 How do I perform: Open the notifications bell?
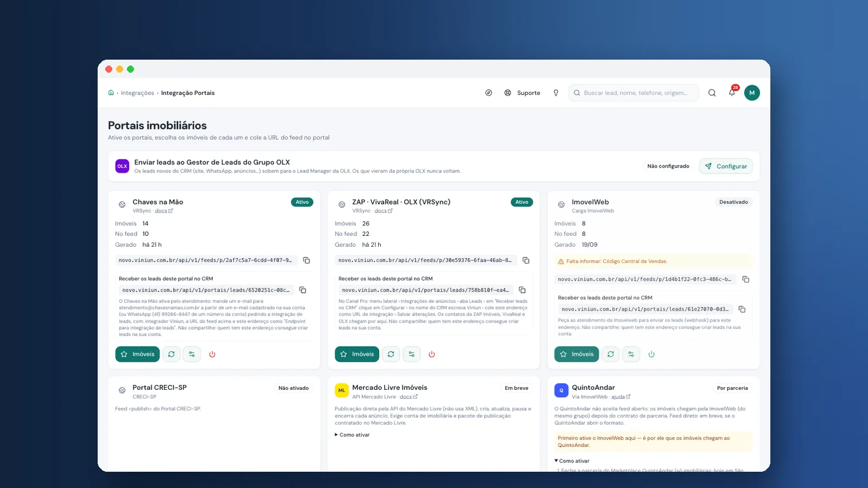[x=732, y=93]
